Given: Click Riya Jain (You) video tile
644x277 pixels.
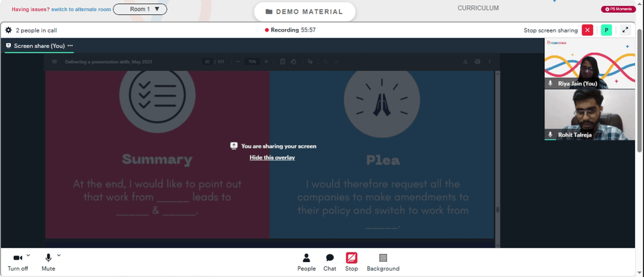Looking at the screenshot, I should (589, 64).
